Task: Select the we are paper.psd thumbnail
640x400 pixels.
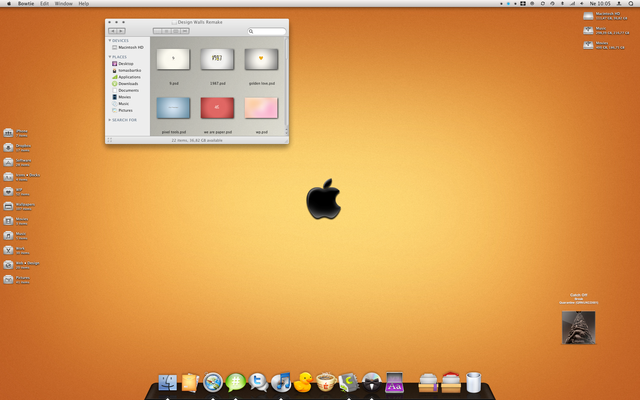Action: click(217, 107)
